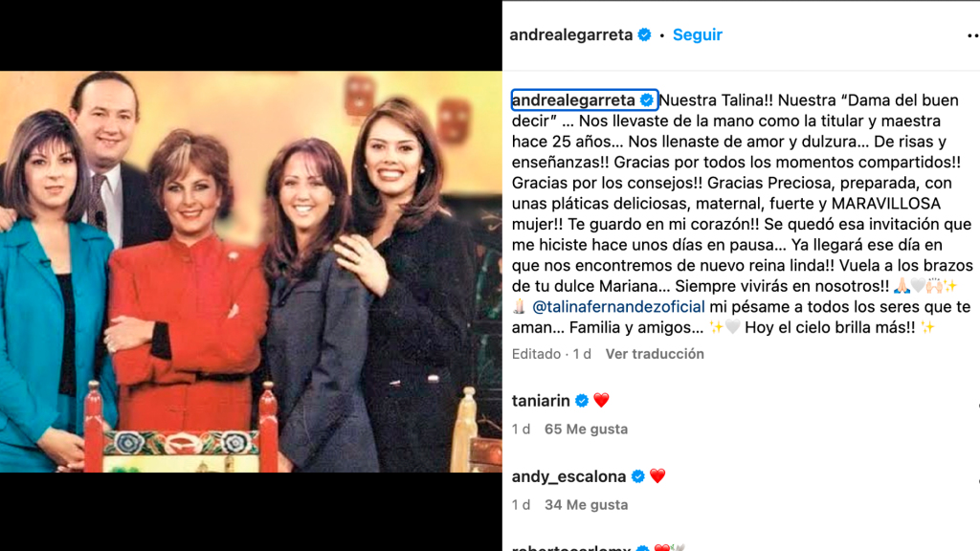This screenshot has height=551, width=980.
Task: Click highlighted andrealegarreta username in caption
Action: click(x=574, y=99)
